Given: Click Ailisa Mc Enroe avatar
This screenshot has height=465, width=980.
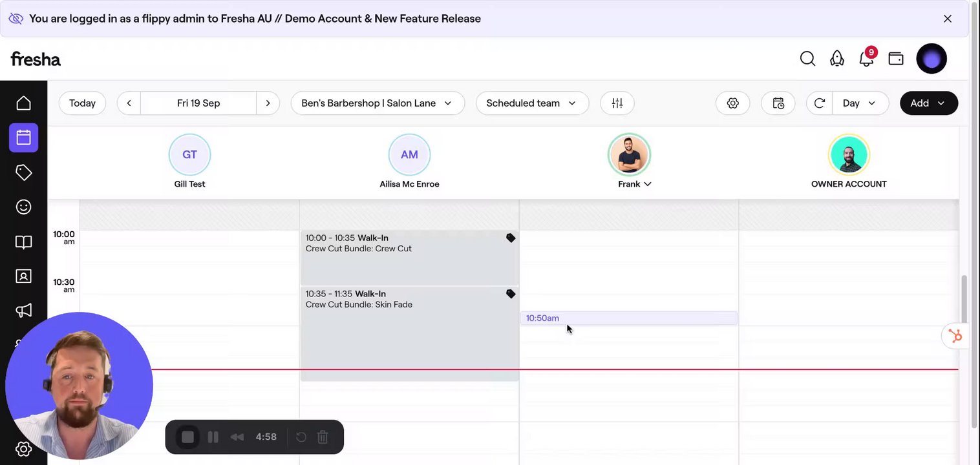Looking at the screenshot, I should [x=409, y=154].
